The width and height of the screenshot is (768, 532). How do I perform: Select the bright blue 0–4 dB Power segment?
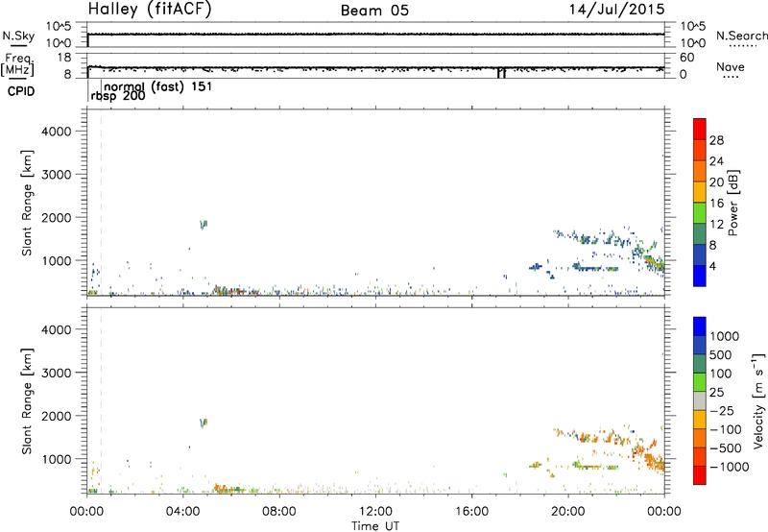tap(700, 276)
